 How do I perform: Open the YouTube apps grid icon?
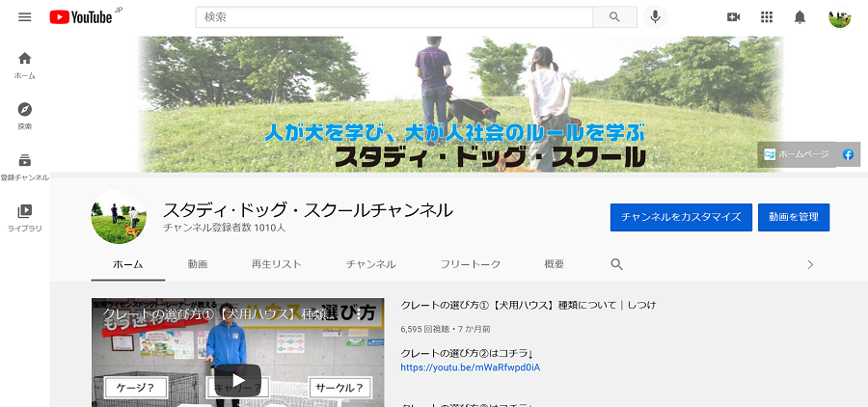pos(767,17)
